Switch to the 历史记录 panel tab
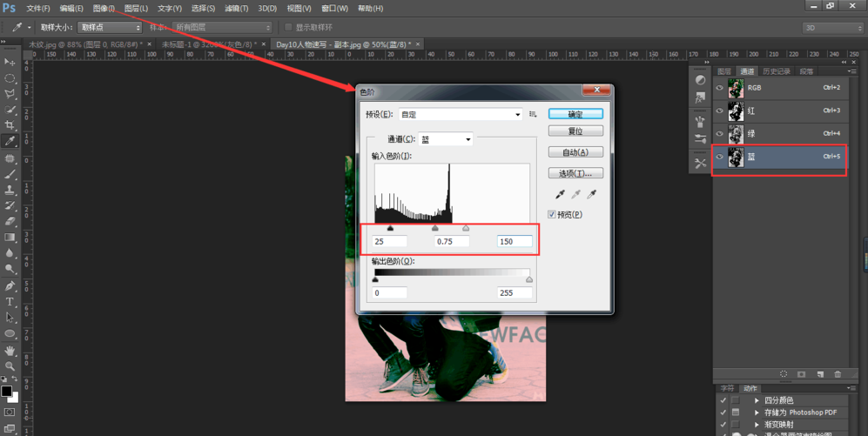This screenshot has height=436, width=868. click(776, 71)
